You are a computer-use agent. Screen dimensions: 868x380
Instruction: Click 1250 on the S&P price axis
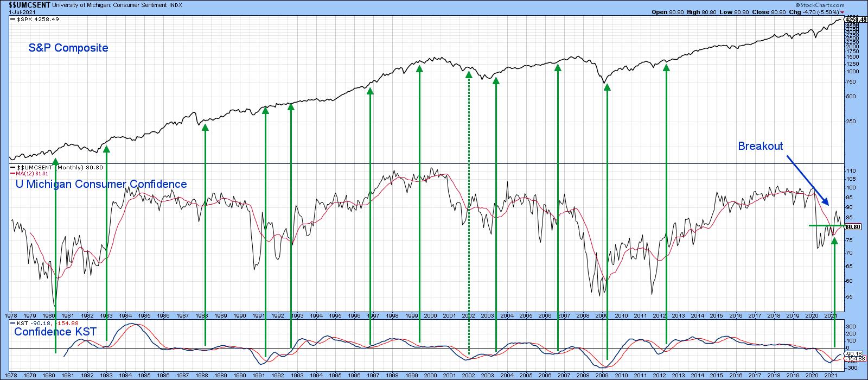[x=853, y=64]
